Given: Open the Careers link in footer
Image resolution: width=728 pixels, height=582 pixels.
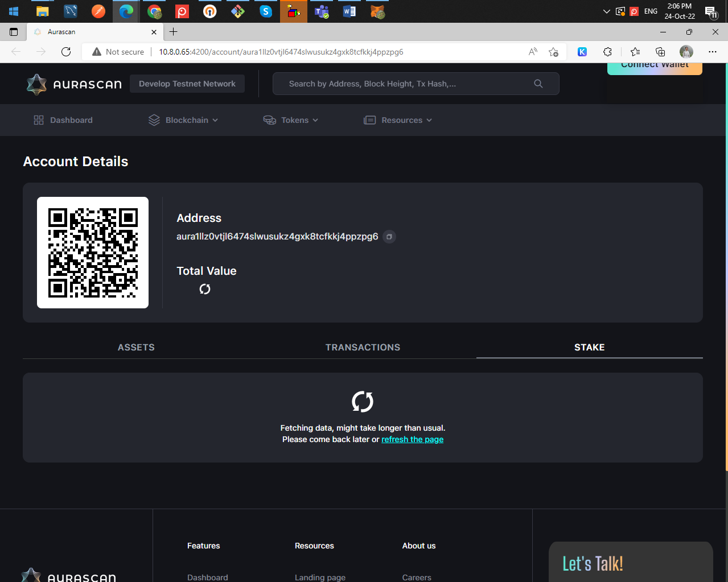Looking at the screenshot, I should tap(416, 577).
